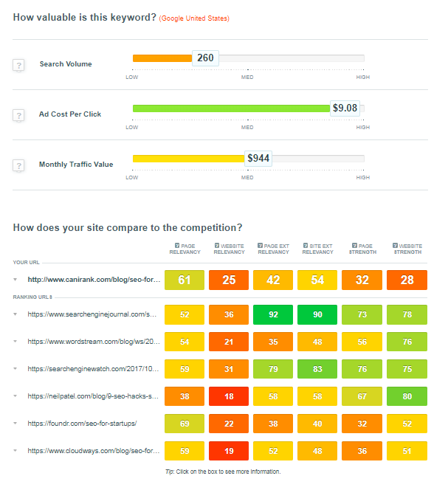
Task: Expand the searchenginewatch.com row arrow
Action: click(x=15, y=369)
